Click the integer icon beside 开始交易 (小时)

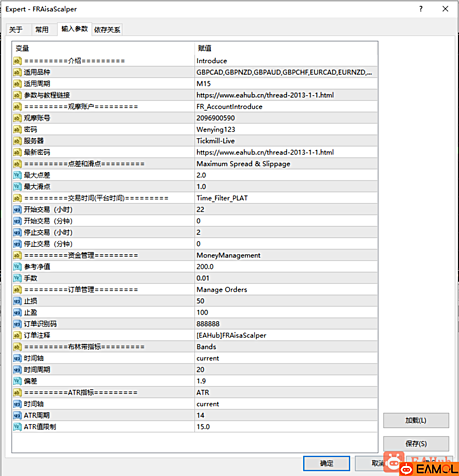pos(17,210)
